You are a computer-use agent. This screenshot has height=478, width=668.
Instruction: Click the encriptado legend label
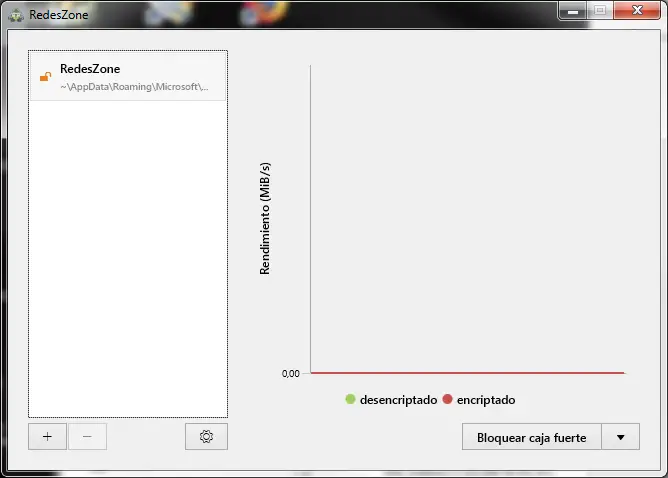[486, 400]
